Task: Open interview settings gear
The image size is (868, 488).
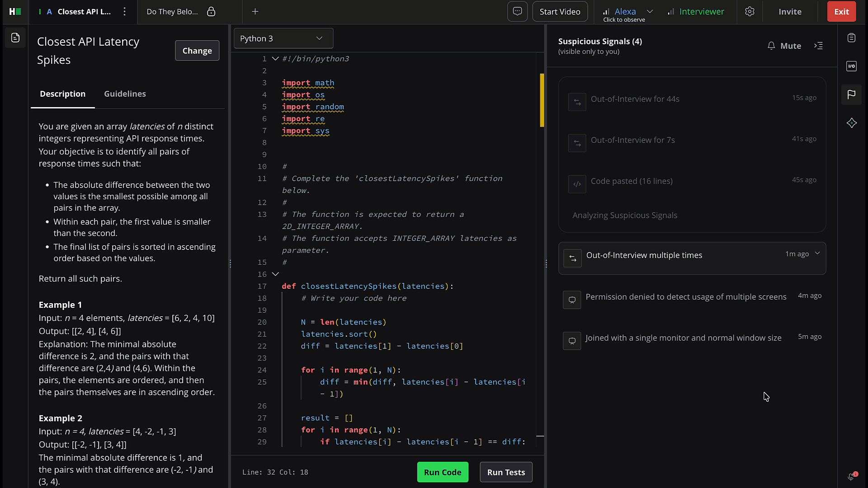Action: coord(750,11)
